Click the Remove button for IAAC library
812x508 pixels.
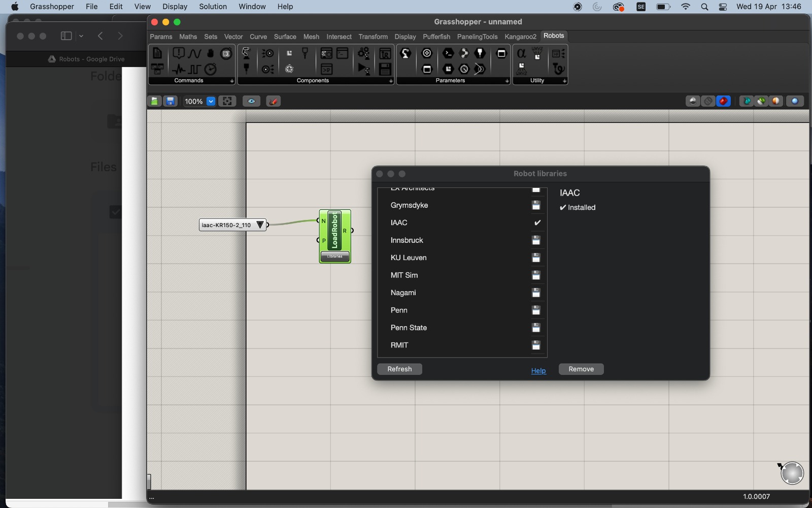tap(581, 369)
